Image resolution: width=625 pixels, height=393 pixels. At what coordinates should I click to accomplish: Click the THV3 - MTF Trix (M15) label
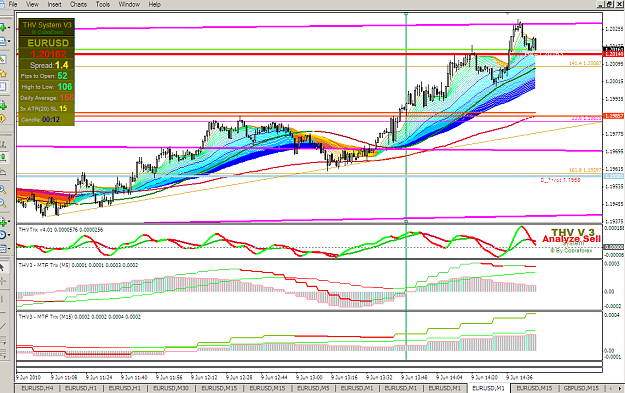(79, 316)
